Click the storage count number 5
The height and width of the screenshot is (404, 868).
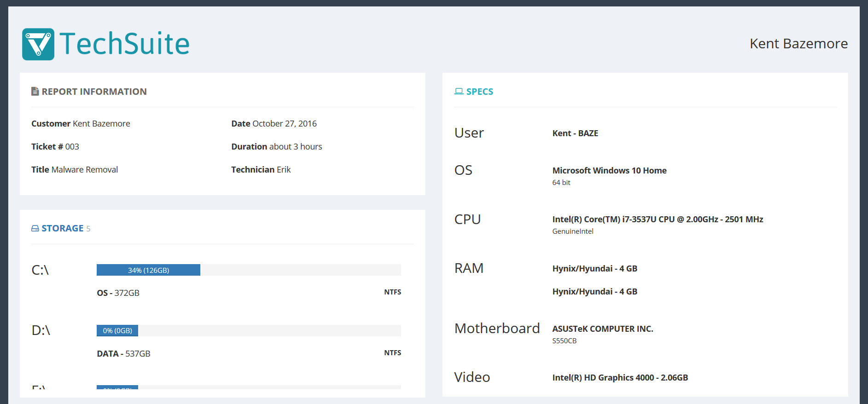(88, 229)
